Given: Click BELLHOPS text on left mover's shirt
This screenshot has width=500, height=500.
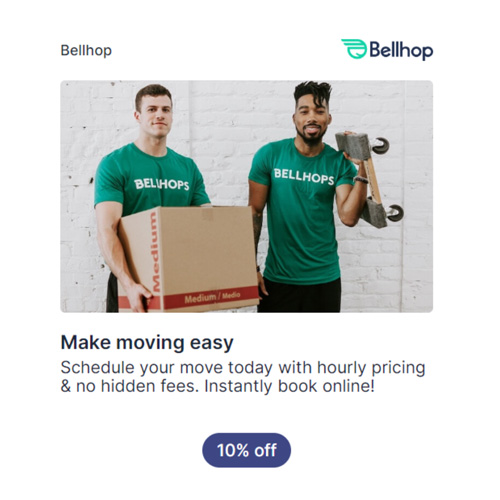Looking at the screenshot, I should click(161, 184).
